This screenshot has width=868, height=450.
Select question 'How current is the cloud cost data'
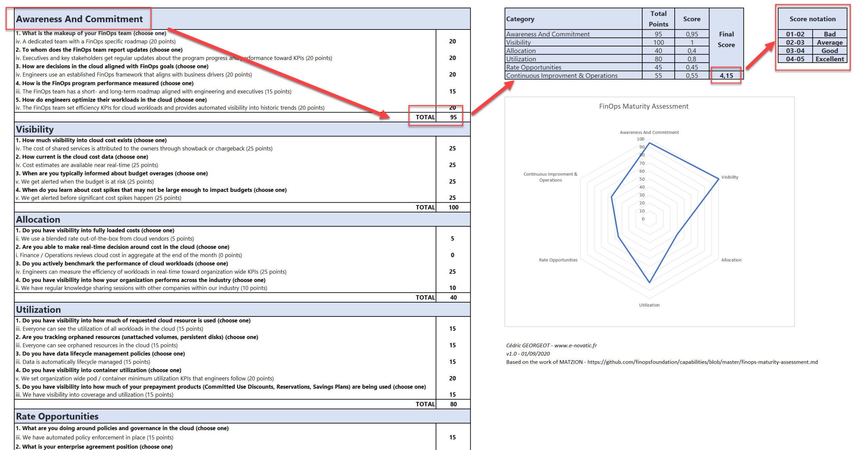pos(82,157)
